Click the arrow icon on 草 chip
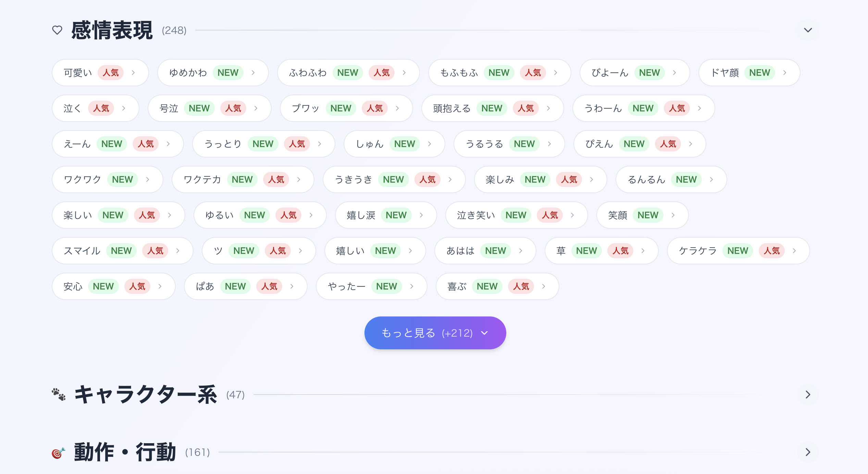Image resolution: width=868 pixels, height=474 pixels. 643,251
